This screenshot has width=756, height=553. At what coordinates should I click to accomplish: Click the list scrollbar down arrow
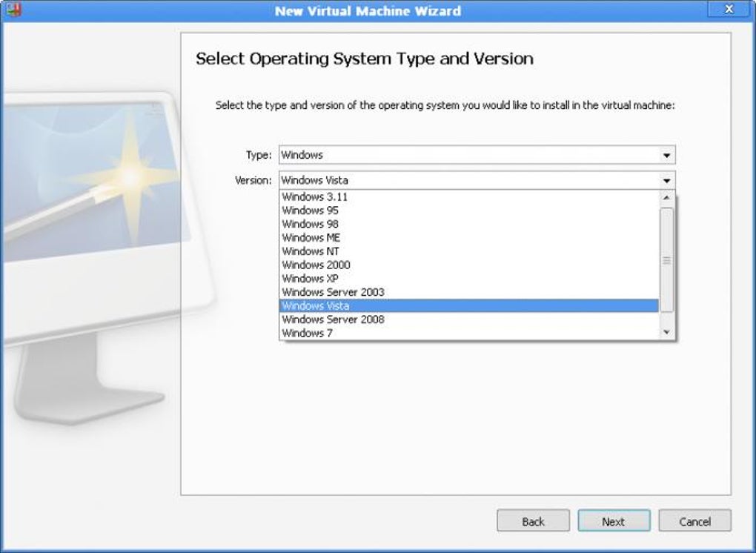tap(666, 331)
